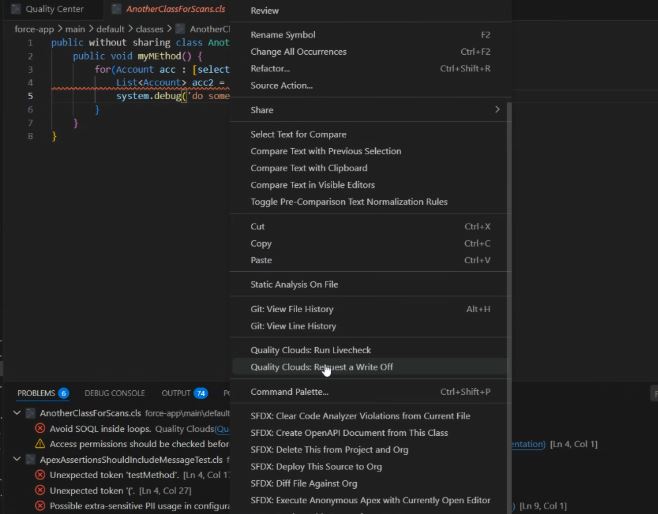Image resolution: width=658 pixels, height=514 pixels.
Task: Switch to the Debug Console panel tab
Action: [114, 393]
